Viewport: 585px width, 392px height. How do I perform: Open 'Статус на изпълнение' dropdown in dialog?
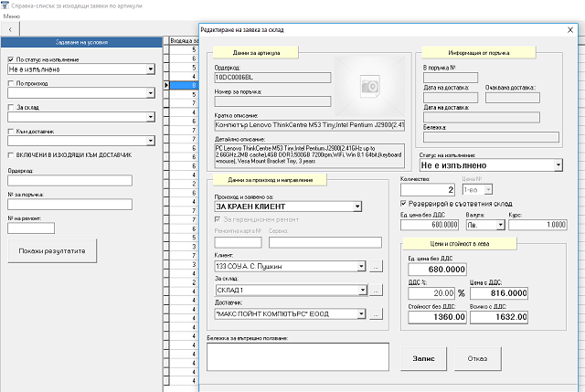click(558, 164)
